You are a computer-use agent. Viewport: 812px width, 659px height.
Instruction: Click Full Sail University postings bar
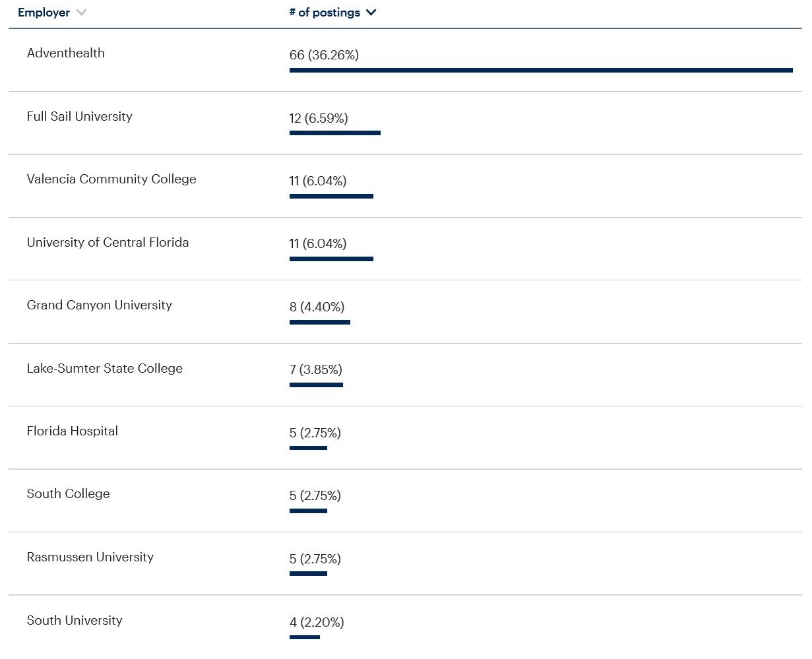(x=334, y=133)
